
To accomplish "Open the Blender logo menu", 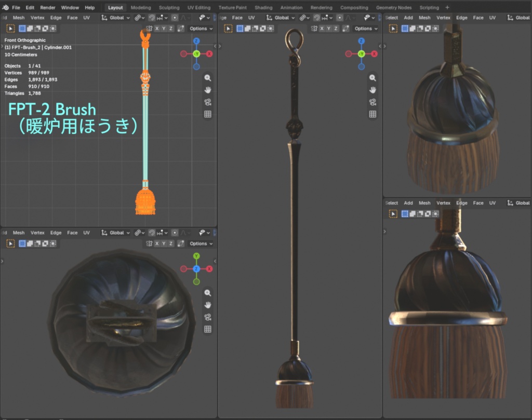I will 5,7.
